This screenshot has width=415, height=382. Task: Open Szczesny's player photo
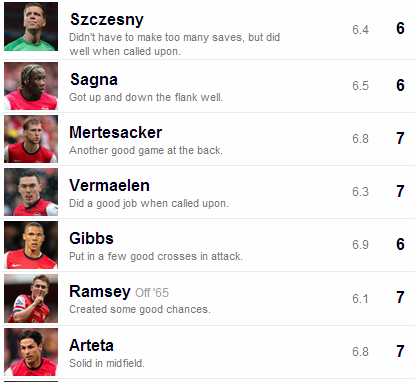[x=31, y=26]
